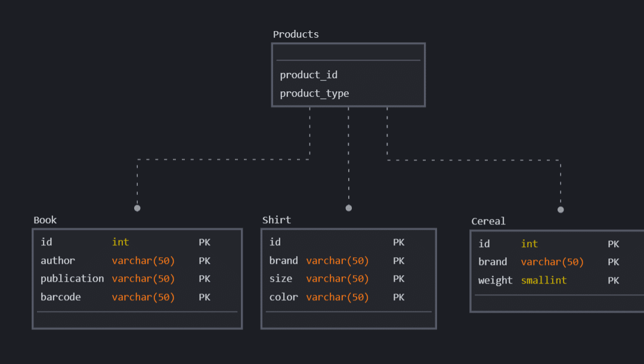644x364 pixels.
Task: Click the connector endpoint dot above Shirt table
Action: [349, 208]
